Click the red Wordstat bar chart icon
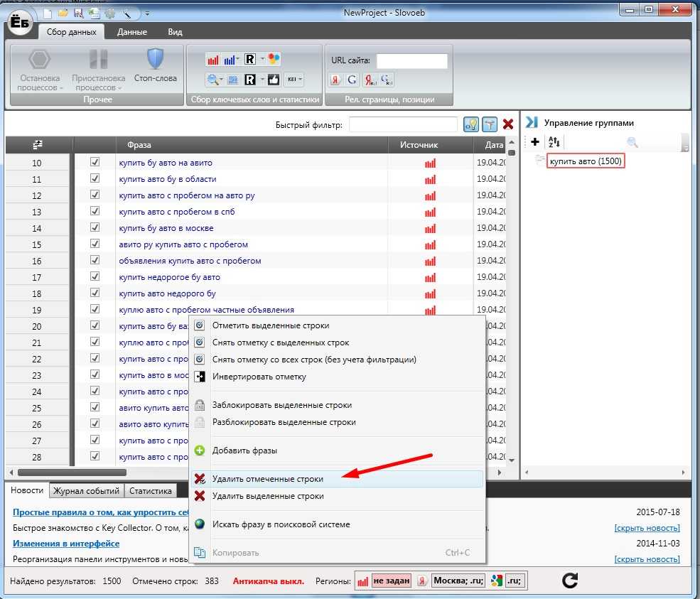The height and width of the screenshot is (599, 700). point(212,59)
